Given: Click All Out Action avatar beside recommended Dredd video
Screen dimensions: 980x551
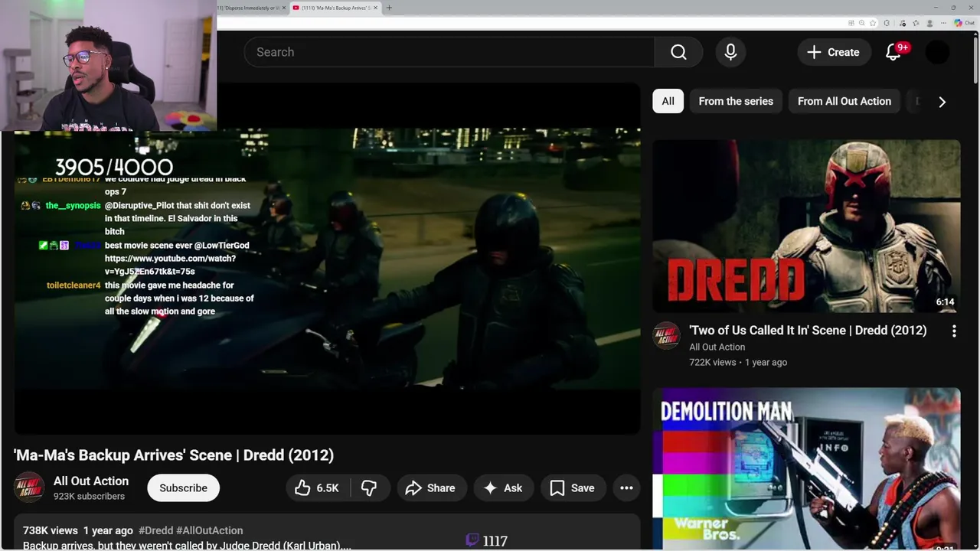Looking at the screenshot, I should coord(666,336).
